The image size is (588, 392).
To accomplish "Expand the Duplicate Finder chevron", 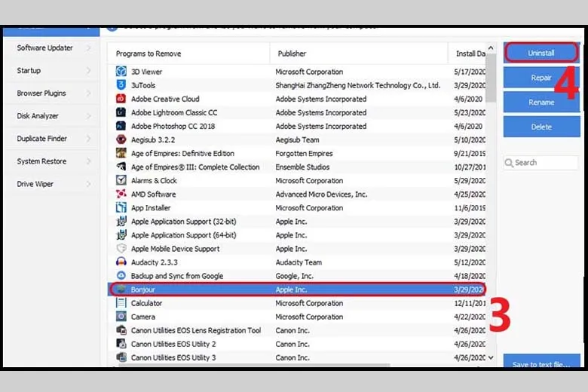I will coord(88,139).
